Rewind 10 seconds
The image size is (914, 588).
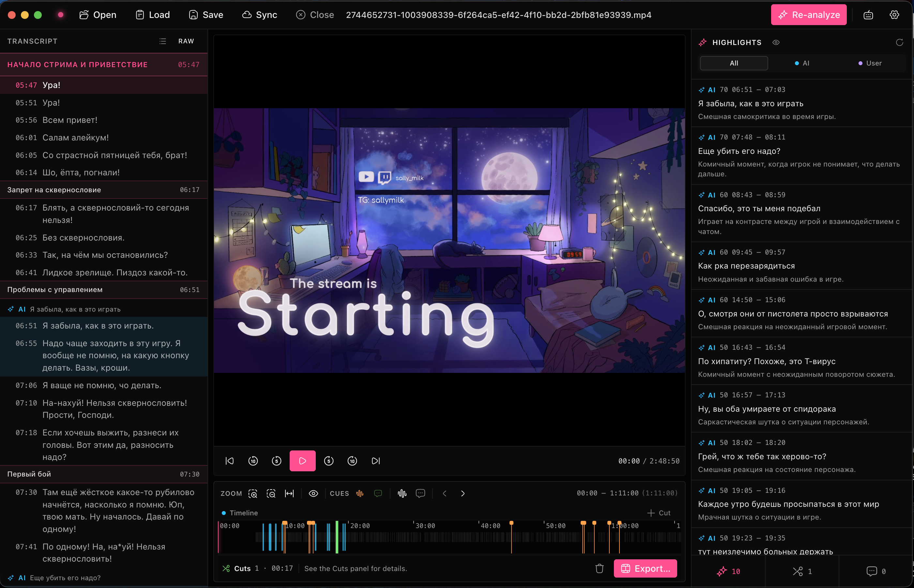[253, 461]
